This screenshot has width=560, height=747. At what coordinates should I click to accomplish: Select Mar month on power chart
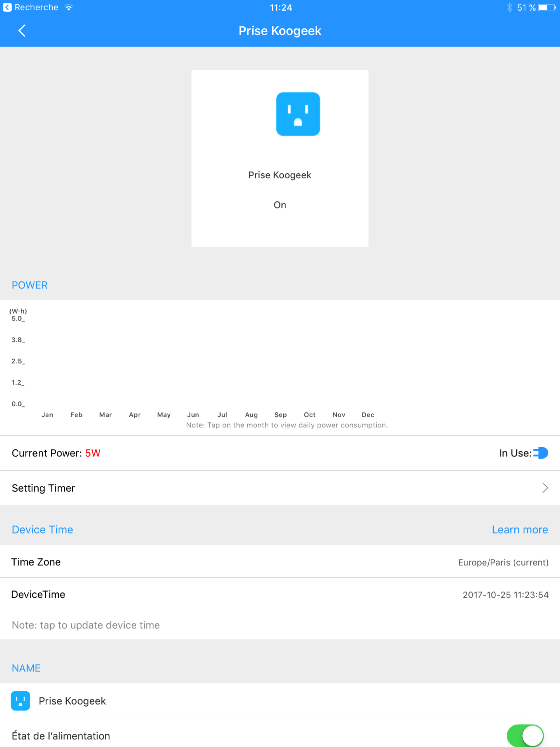105,415
